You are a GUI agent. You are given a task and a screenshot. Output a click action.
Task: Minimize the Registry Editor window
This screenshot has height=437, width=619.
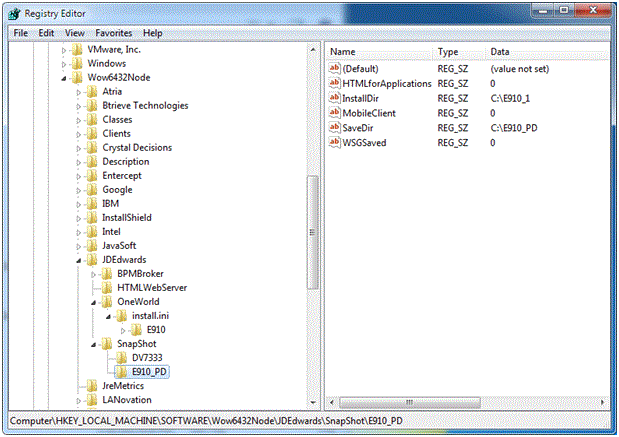(x=544, y=11)
